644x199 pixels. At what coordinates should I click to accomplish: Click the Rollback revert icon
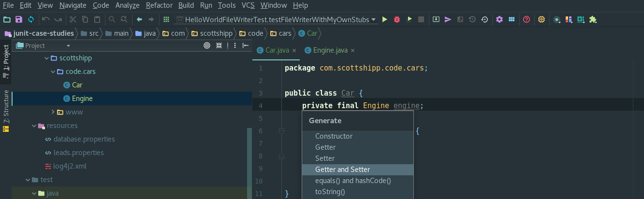click(484, 19)
